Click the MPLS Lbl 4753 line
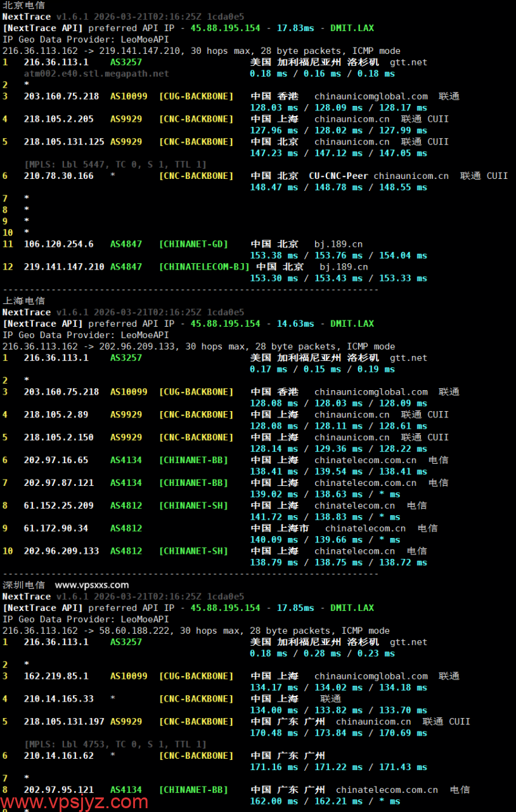 click(x=115, y=744)
